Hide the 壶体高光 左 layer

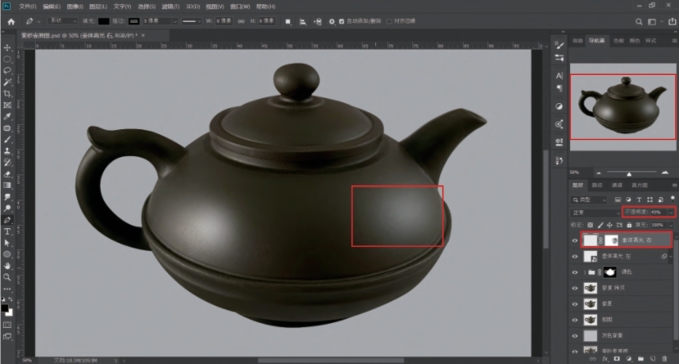(x=575, y=256)
